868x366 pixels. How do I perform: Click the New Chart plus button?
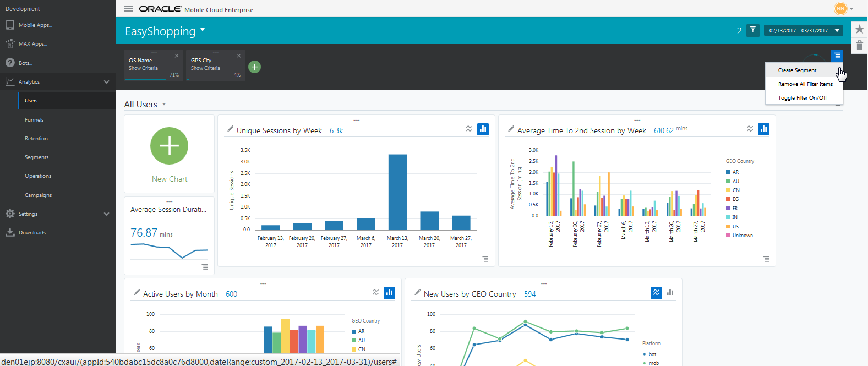pyautogui.click(x=169, y=146)
